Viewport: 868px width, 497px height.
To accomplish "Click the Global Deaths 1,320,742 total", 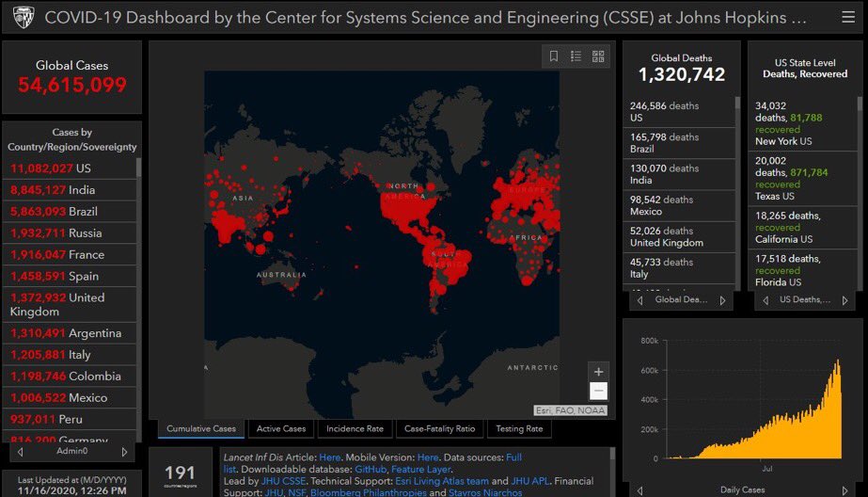I will coord(682,74).
